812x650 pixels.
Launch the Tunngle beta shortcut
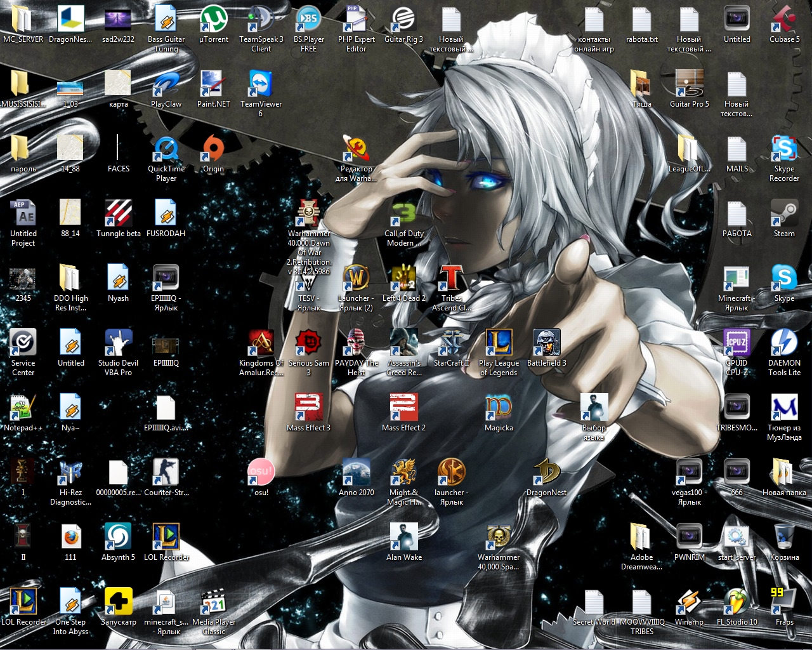pos(119,213)
